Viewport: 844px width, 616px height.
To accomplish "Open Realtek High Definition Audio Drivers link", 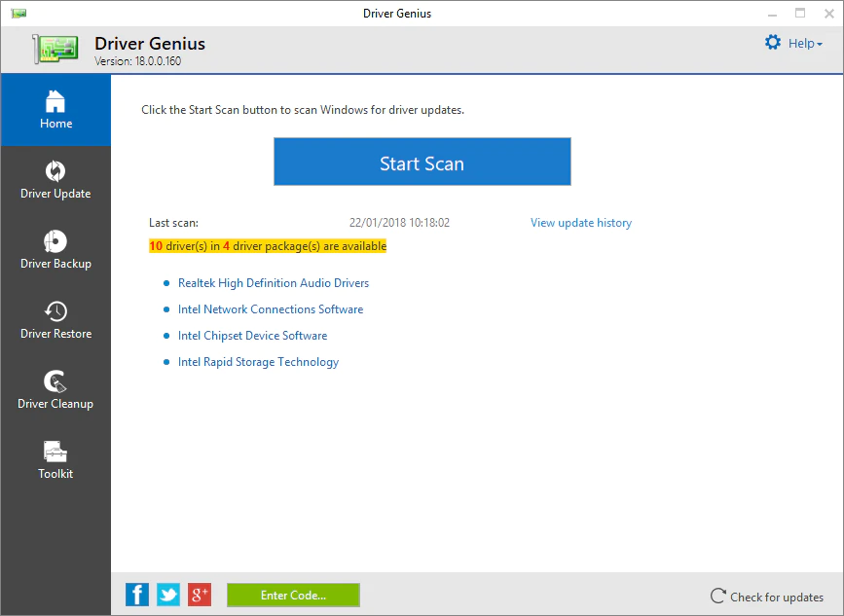I will [x=274, y=283].
